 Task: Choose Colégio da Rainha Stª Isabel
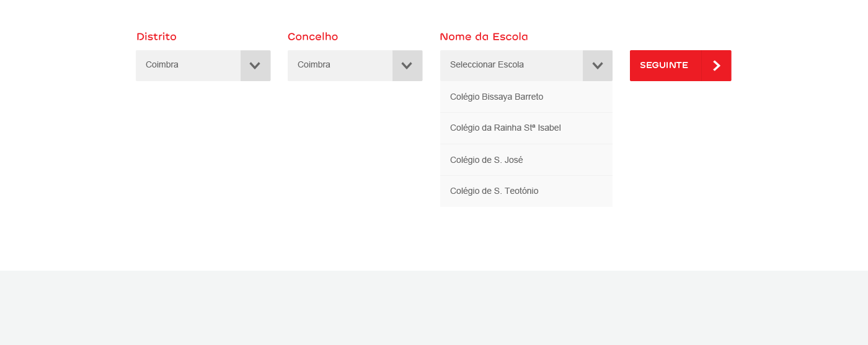[526, 128]
